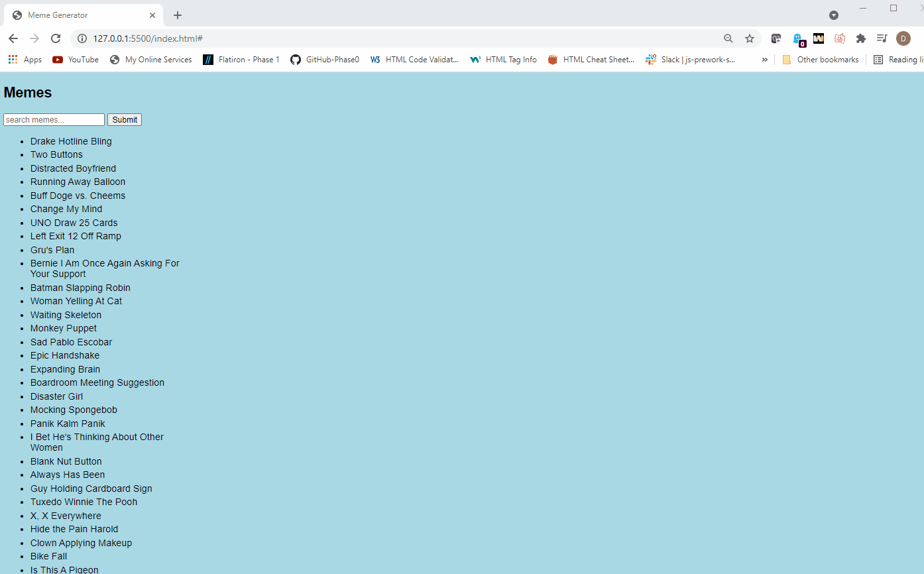Select 'Drake Hotline Bling' in the list
Viewport: 924px width, 574px height.
click(x=71, y=141)
